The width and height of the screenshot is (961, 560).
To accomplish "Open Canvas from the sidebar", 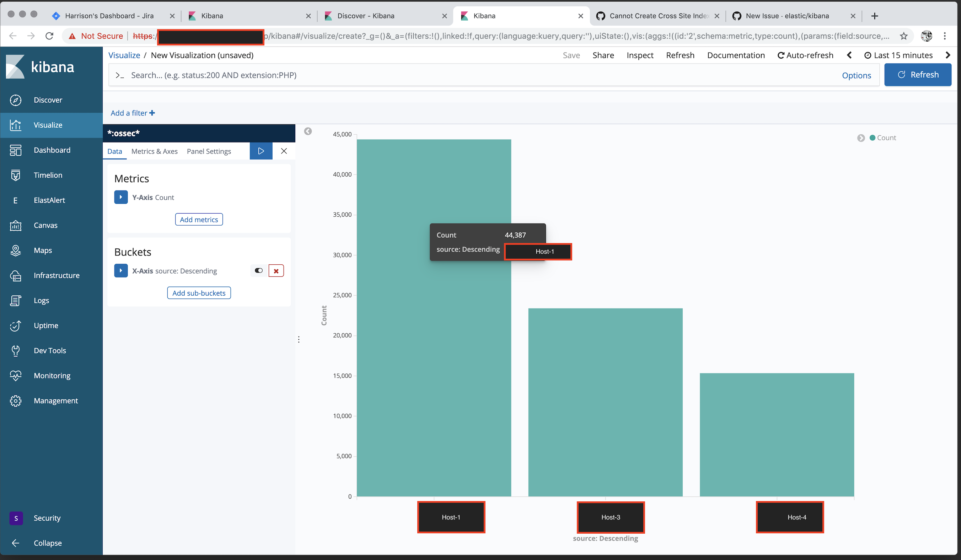I will tap(45, 225).
